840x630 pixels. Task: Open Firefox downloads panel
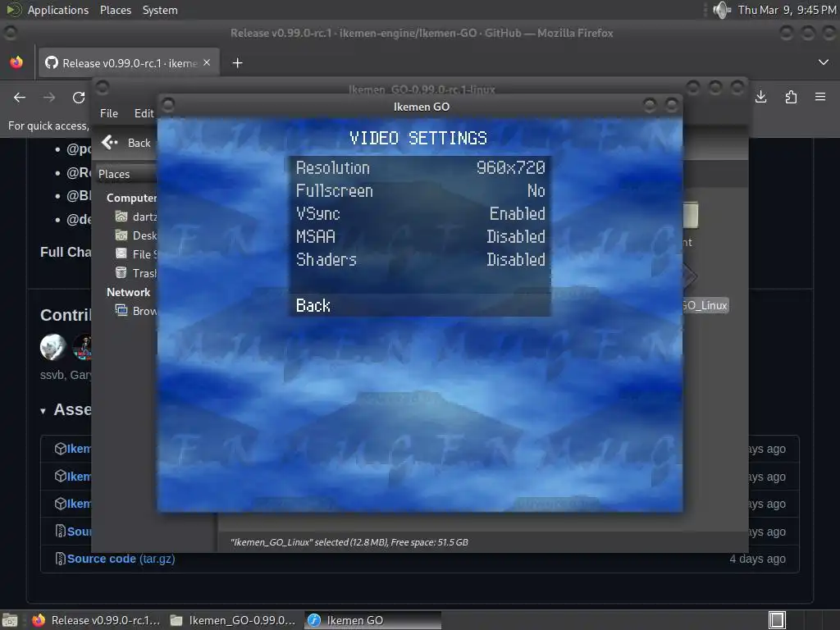(760, 97)
